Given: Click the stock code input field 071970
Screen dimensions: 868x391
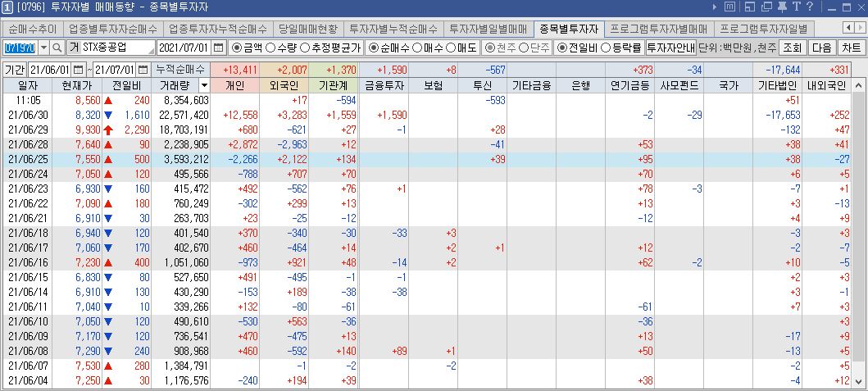Looking at the screenshot, I should tap(20, 48).
